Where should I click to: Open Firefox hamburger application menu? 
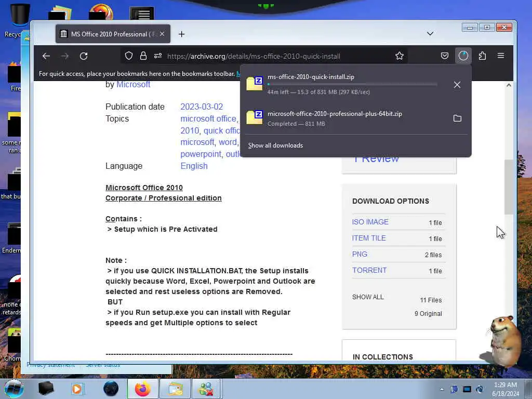point(501,56)
